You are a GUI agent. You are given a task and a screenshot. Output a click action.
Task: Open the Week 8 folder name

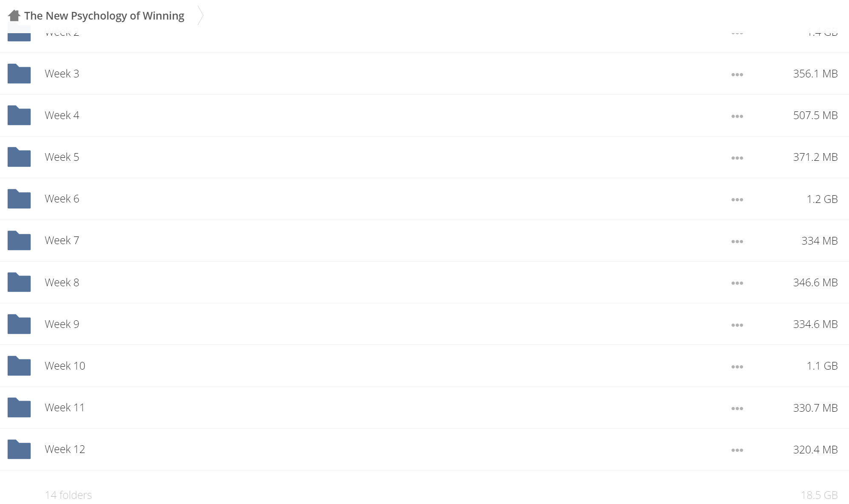(x=62, y=282)
